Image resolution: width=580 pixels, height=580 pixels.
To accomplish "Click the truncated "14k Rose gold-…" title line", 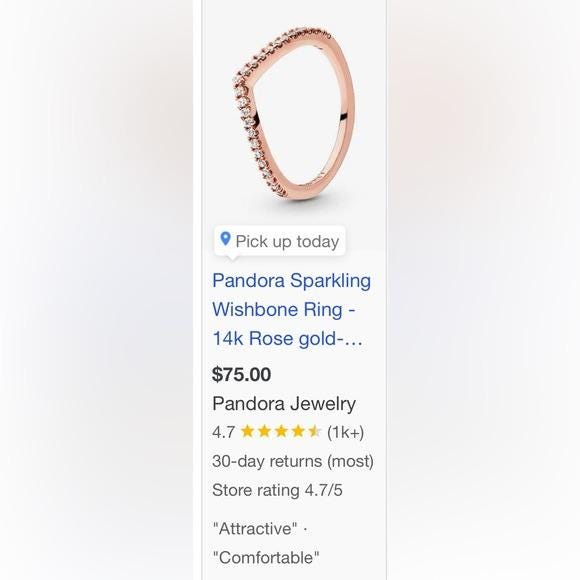I will click(x=287, y=338).
